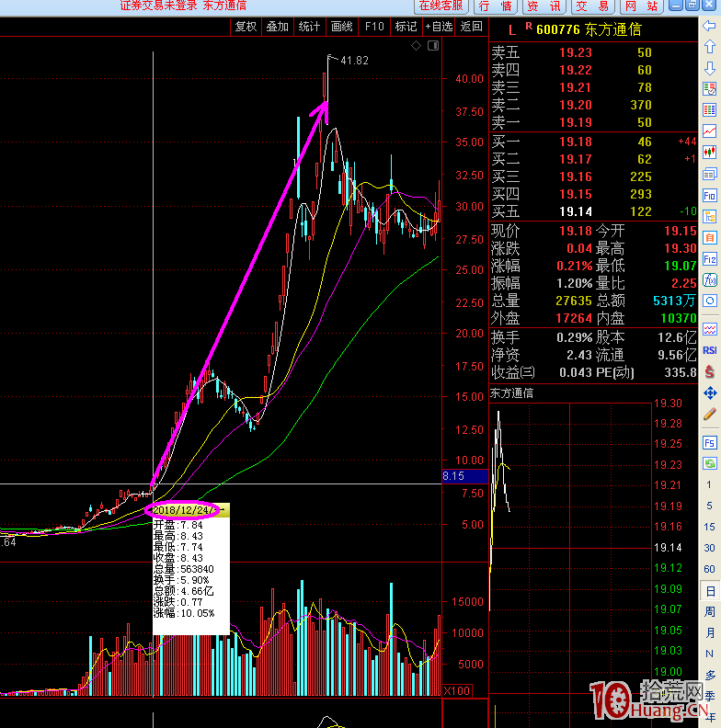Click the +自选 add to watchlist button
Image resolution: width=721 pixels, height=728 pixels.
point(439,27)
